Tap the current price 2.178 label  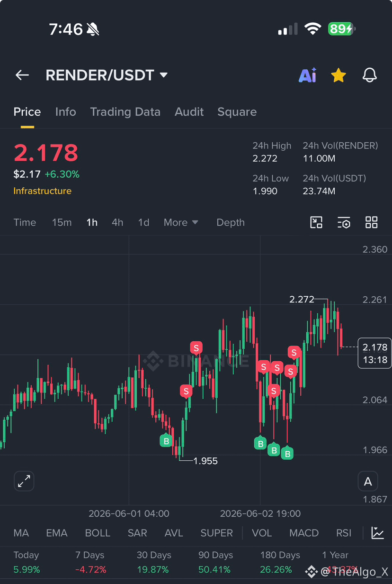click(x=375, y=353)
